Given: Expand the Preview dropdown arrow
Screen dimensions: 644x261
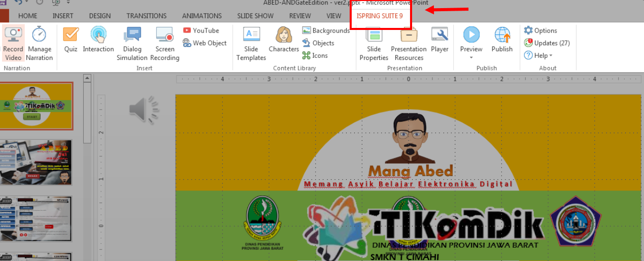Looking at the screenshot, I should (x=471, y=57).
